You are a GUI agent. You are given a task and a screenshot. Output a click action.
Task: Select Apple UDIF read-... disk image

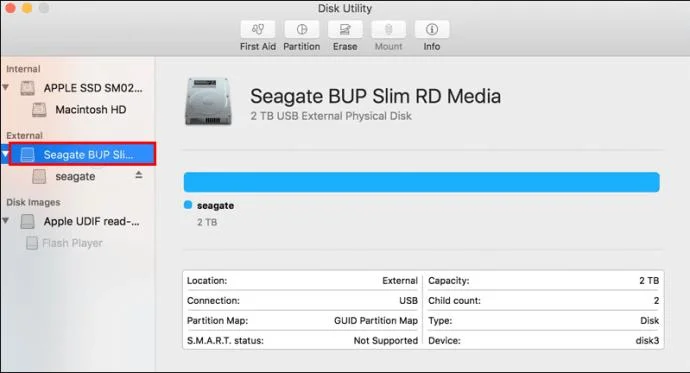point(92,221)
